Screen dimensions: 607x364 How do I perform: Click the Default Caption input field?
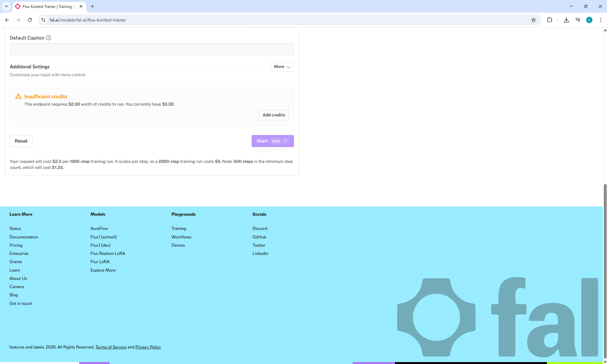152,49
